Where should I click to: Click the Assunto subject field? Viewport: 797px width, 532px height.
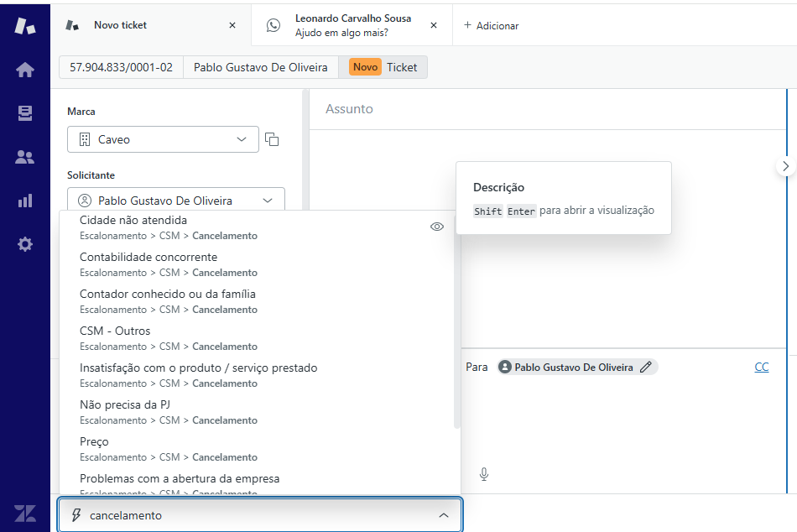(x=545, y=109)
